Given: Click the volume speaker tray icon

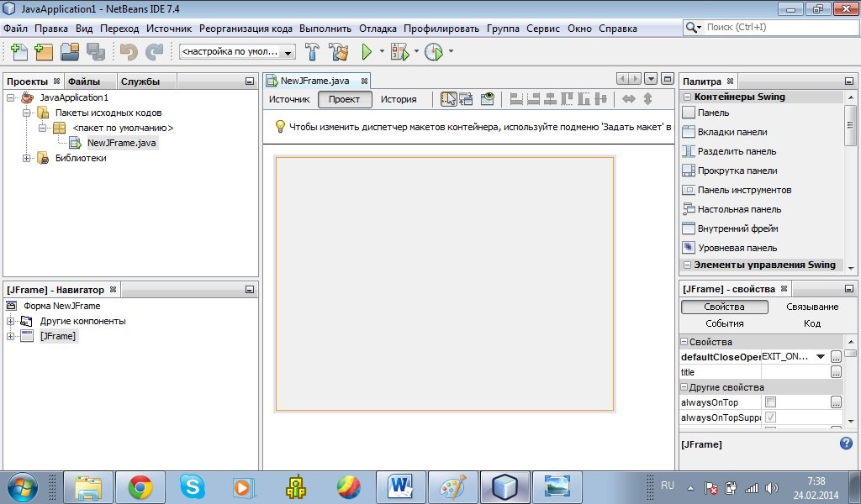Looking at the screenshot, I should pyautogui.click(x=772, y=487).
